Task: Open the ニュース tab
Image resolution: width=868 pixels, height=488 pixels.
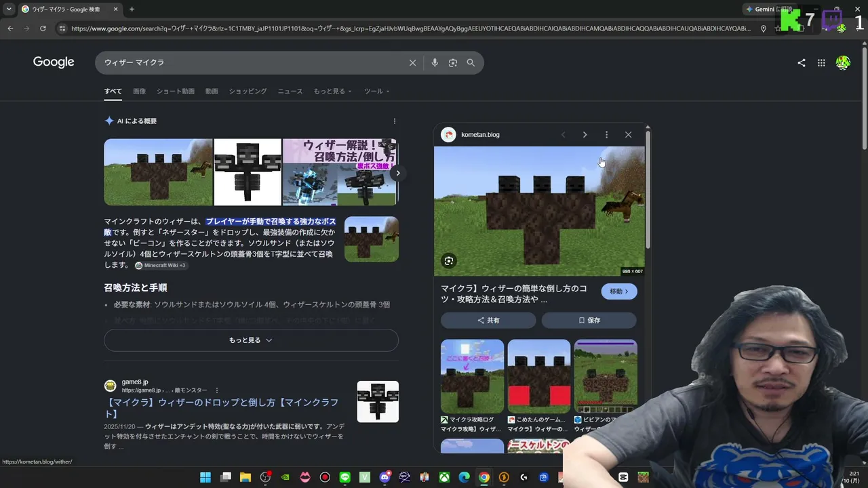Action: pyautogui.click(x=290, y=91)
